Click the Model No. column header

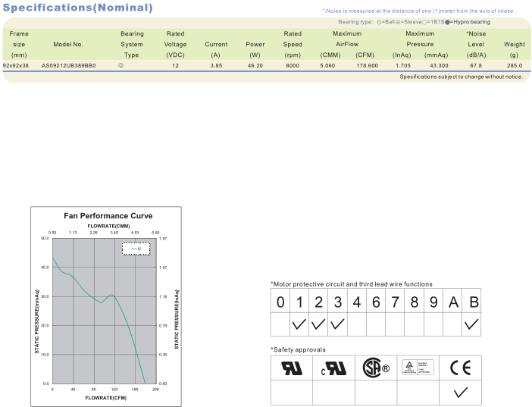68,44
